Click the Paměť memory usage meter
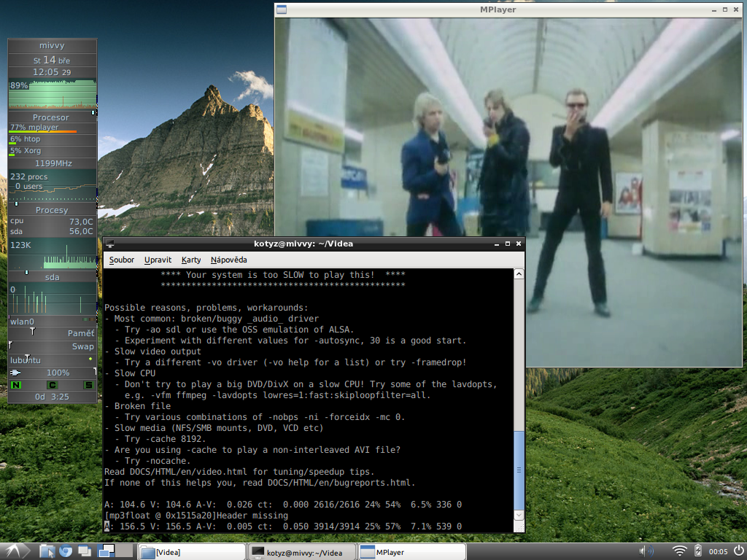This screenshot has width=747, height=560. pyautogui.click(x=52, y=332)
